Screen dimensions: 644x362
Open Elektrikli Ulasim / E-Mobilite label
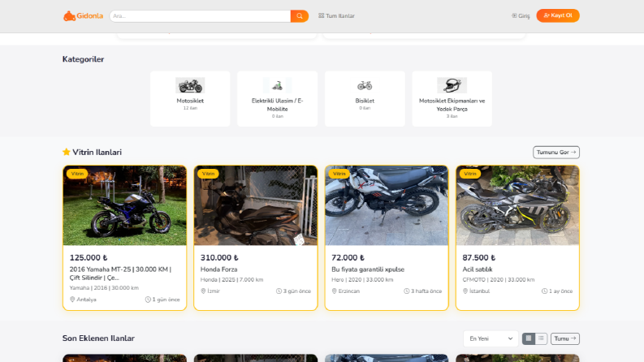(x=277, y=105)
